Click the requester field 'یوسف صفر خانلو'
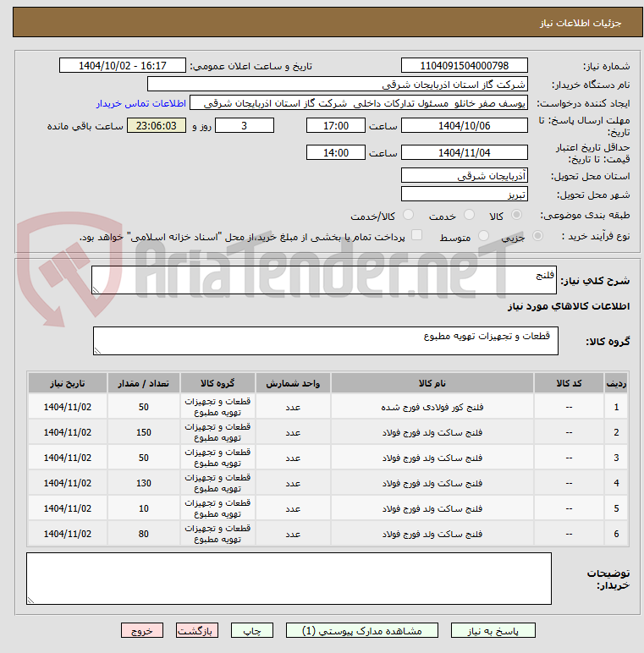644x653 pixels. click(359, 103)
